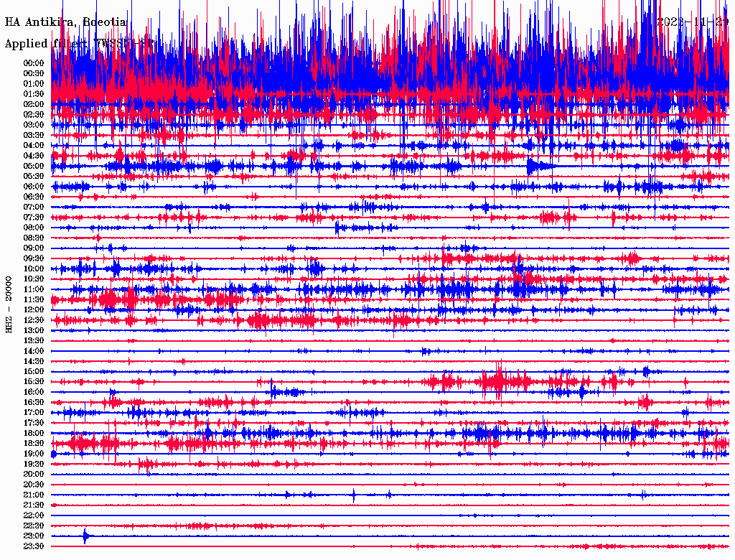Image resolution: width=735 pixels, height=560 pixels.
Task: Click the station title "HA Antikira, Boeotia"
Action: pyautogui.click(x=65, y=22)
